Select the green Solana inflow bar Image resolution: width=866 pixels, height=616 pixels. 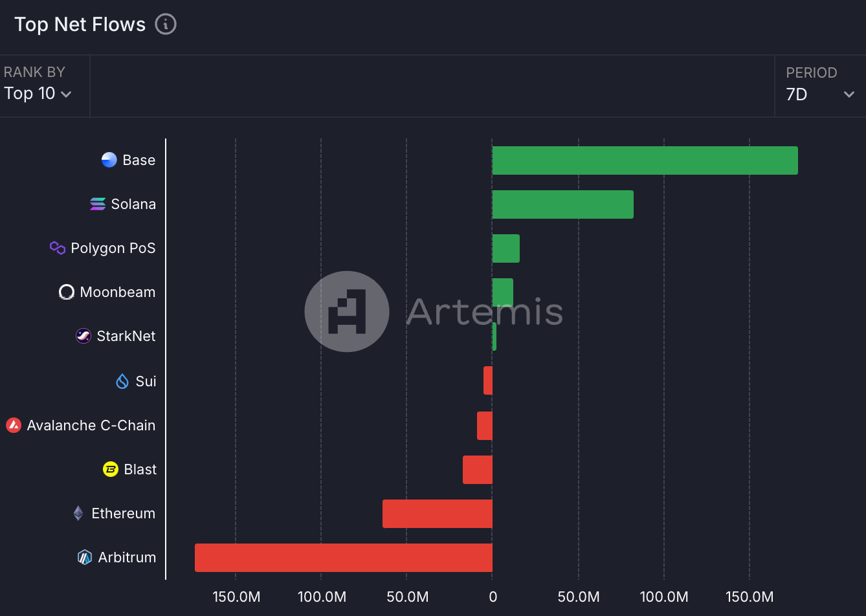pyautogui.click(x=563, y=204)
